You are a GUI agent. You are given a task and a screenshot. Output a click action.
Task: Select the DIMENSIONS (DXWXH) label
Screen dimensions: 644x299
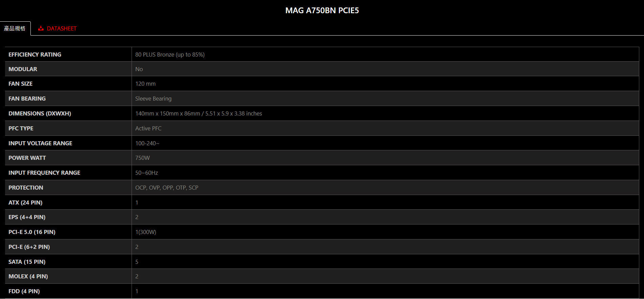coord(40,113)
